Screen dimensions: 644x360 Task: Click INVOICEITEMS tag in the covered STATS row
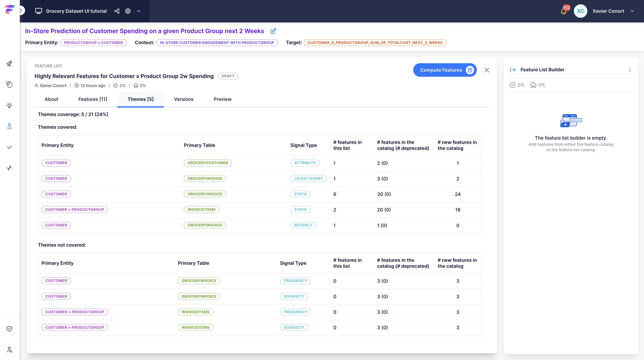click(202, 210)
